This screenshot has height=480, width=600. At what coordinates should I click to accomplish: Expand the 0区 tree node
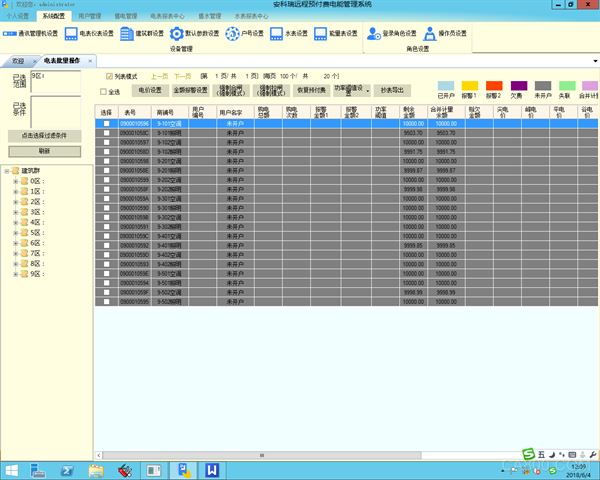(16, 181)
